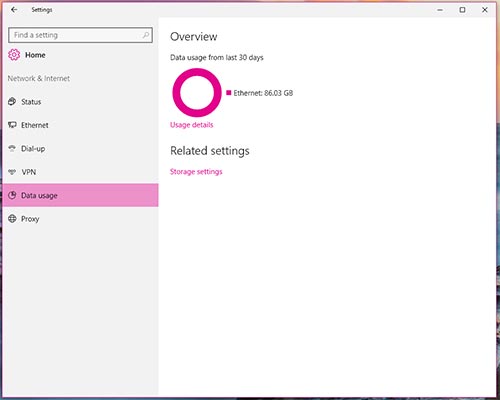
Task: Maximize the Settings window
Action: coord(462,10)
